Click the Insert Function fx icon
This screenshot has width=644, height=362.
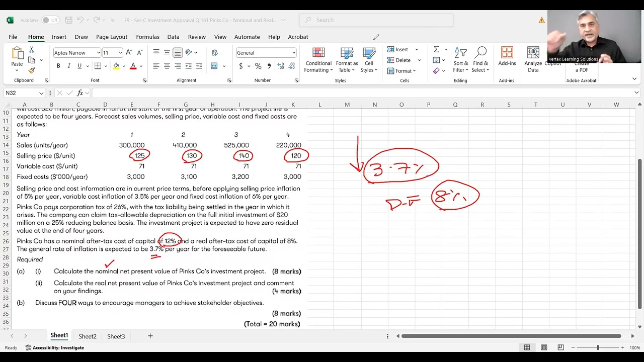(x=80, y=93)
